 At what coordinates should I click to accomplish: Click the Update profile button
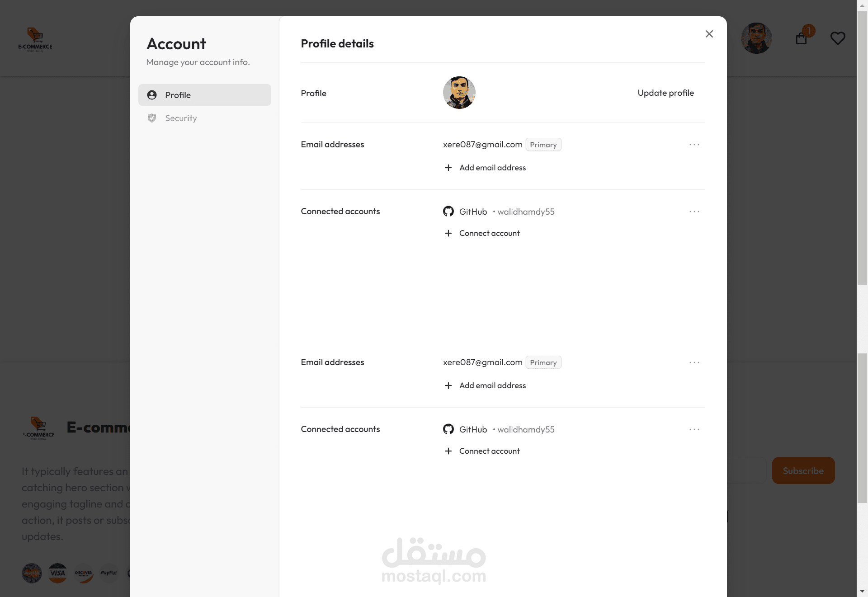pos(665,93)
